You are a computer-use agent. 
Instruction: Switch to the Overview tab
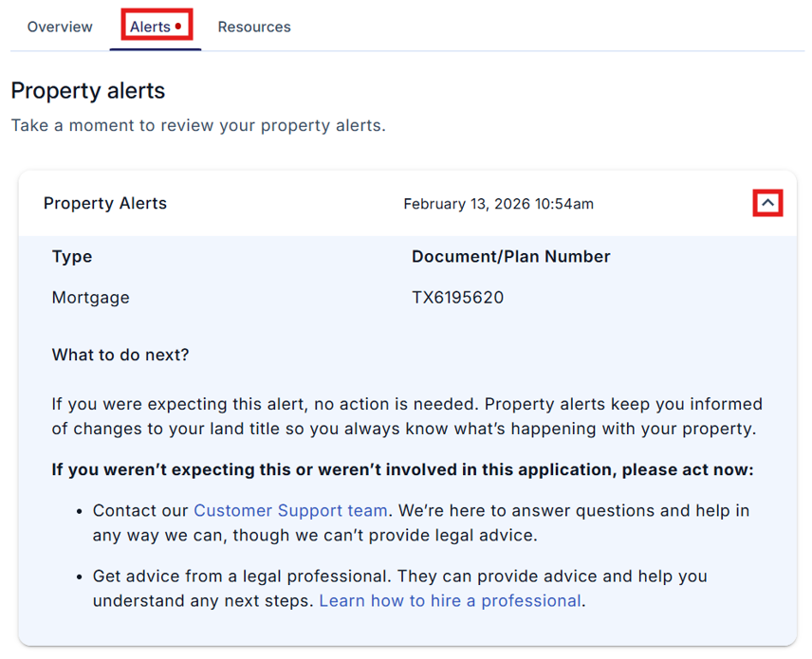pos(60,27)
